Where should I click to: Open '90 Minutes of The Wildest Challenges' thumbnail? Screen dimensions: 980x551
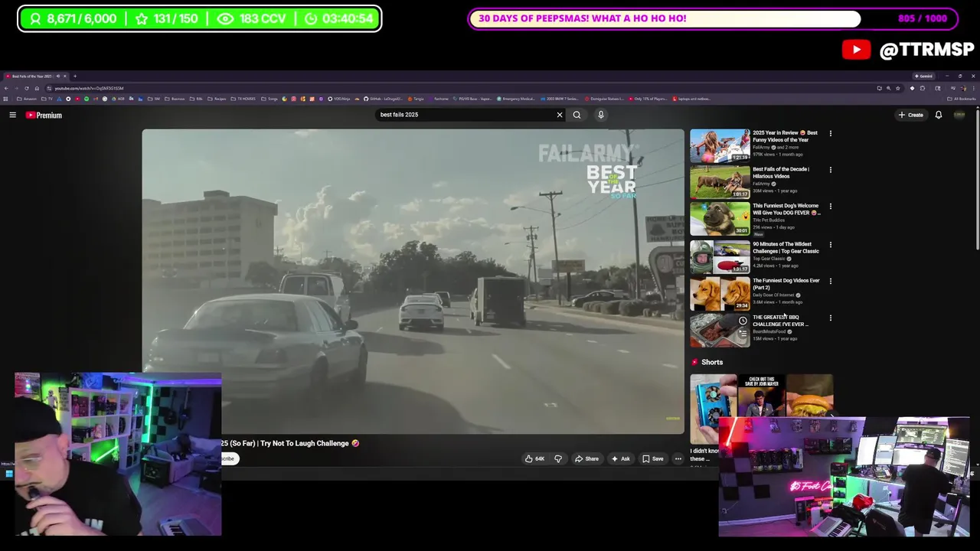pyautogui.click(x=720, y=257)
